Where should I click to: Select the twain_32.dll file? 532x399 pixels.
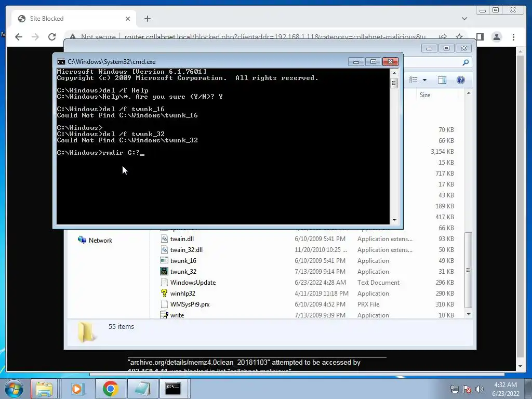tap(187, 250)
